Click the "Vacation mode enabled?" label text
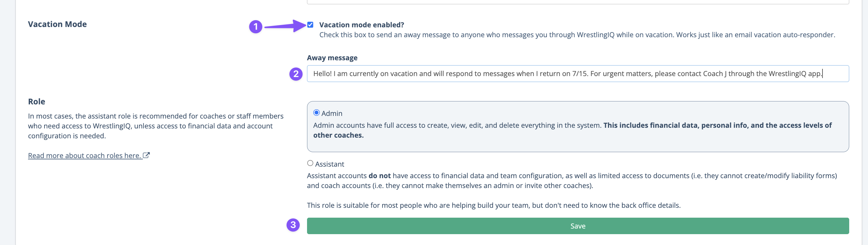Viewport: 868px width, 245px height. pos(361,25)
